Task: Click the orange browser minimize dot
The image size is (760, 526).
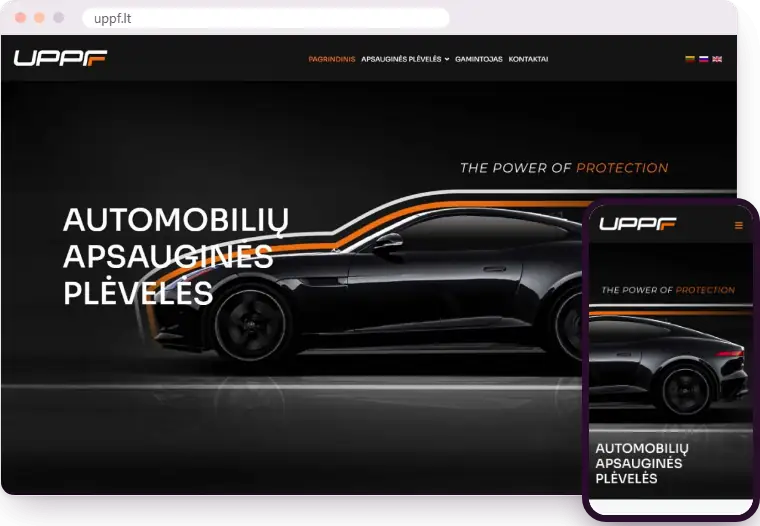Action: point(39,18)
